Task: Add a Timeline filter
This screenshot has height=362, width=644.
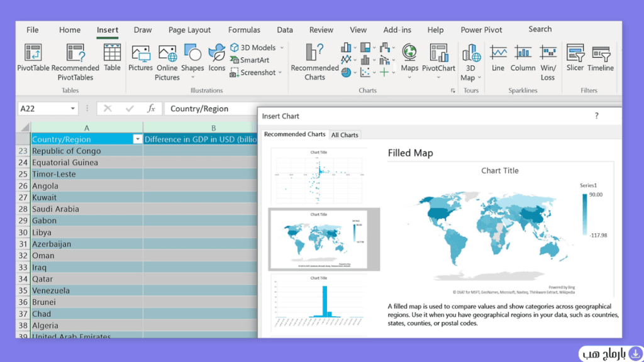Action: tap(601, 58)
